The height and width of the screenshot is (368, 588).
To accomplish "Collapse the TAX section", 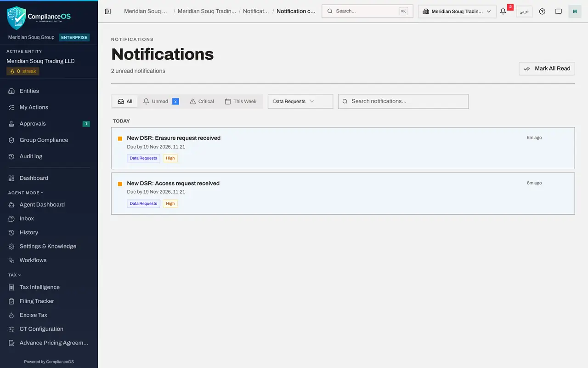I will click(x=15, y=275).
